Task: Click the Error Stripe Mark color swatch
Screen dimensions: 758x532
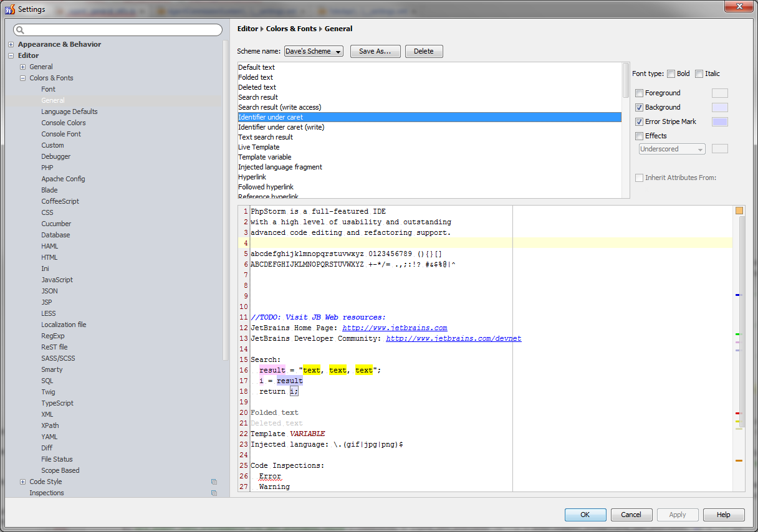Action: pyautogui.click(x=719, y=121)
